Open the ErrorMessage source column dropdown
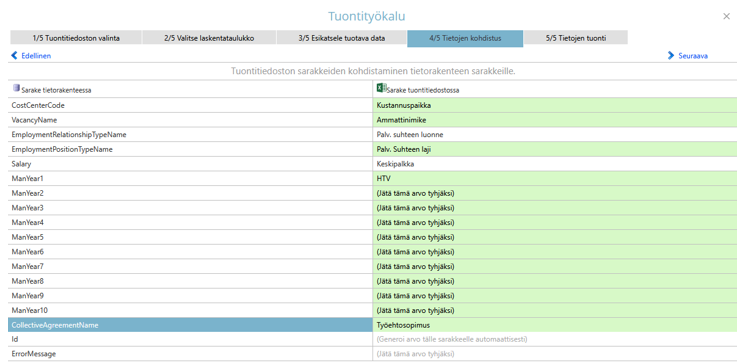The width and height of the screenshot is (739, 362). click(x=554, y=354)
